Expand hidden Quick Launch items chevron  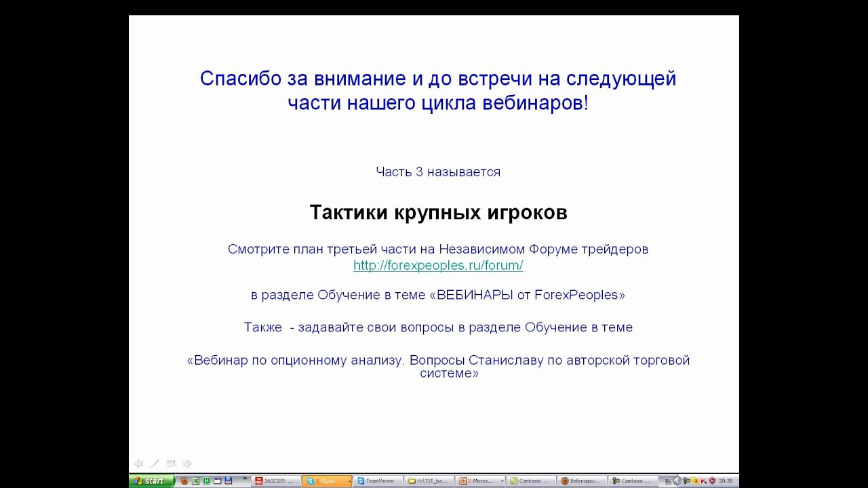point(245,479)
